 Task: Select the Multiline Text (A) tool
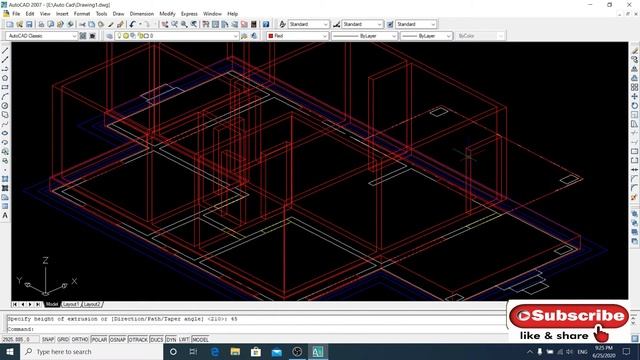5,216
